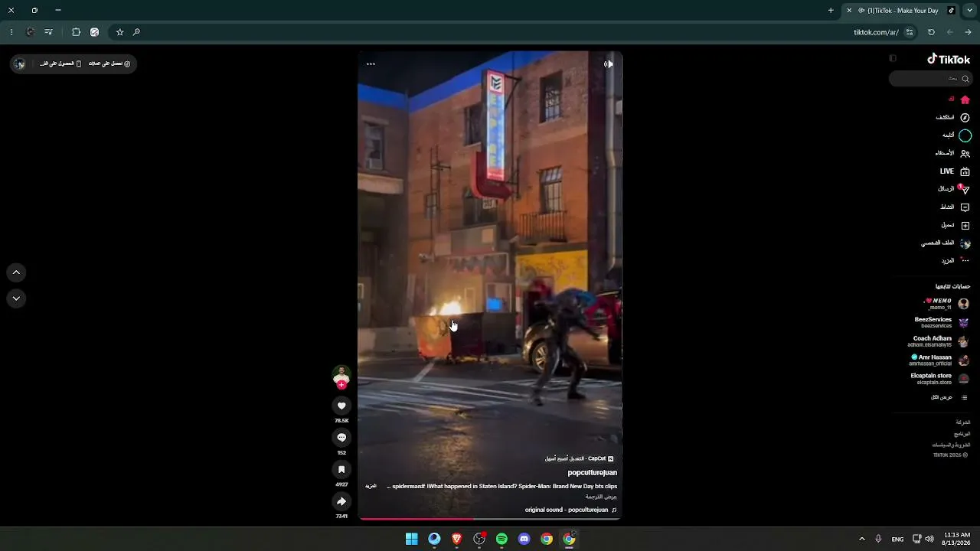Like the popcultureJuan video with the heart icon

341,406
